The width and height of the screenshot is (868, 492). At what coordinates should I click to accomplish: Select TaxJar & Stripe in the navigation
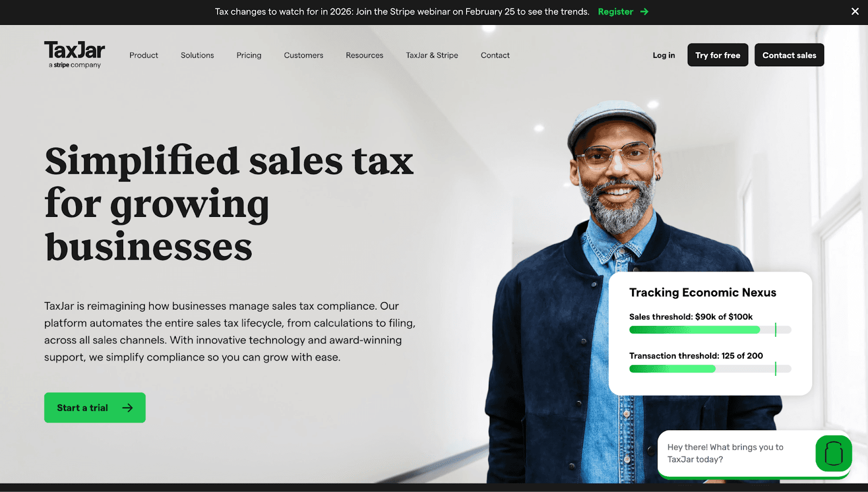tap(432, 55)
